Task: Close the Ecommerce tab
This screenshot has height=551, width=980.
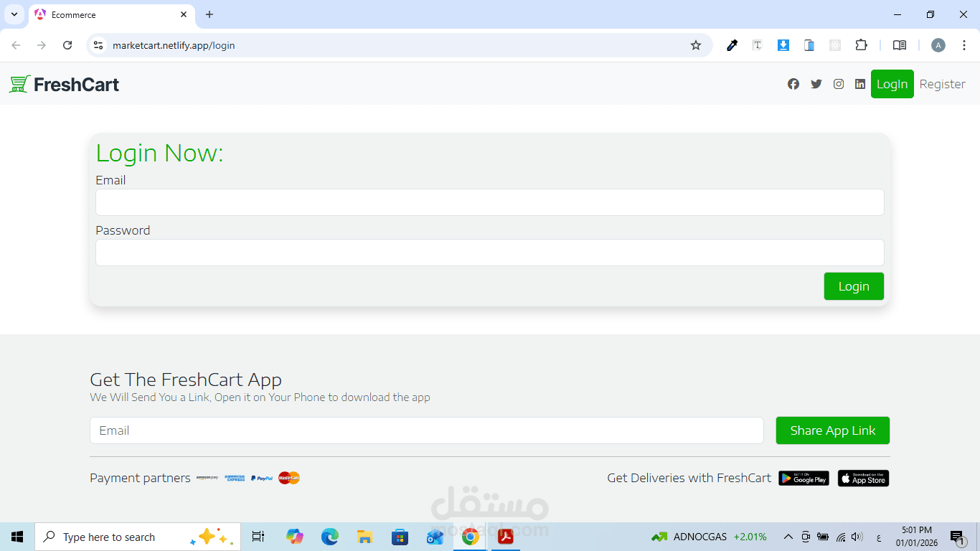Action: (x=184, y=14)
